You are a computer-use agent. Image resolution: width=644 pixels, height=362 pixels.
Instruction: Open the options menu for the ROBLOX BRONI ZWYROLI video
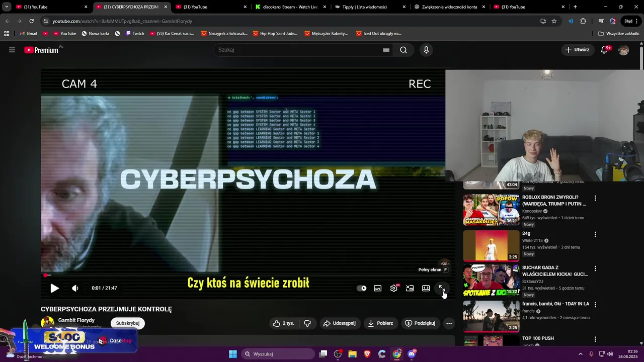point(595,198)
